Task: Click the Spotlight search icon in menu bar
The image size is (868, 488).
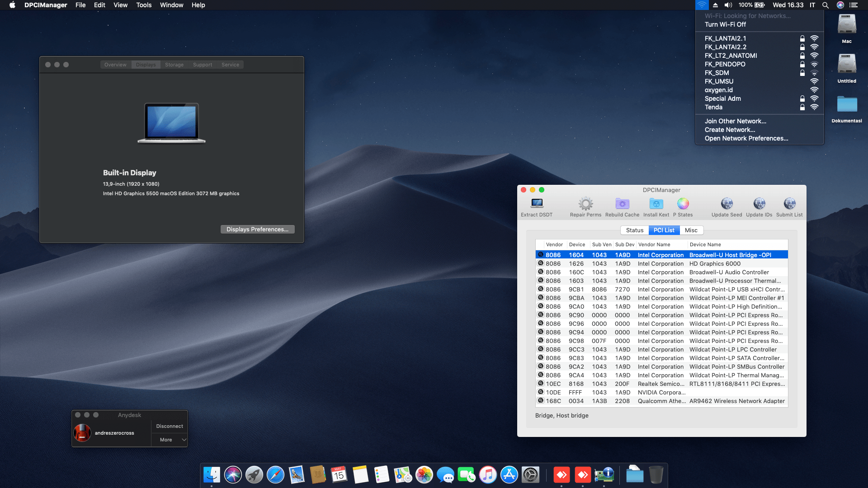Action: 825,5
